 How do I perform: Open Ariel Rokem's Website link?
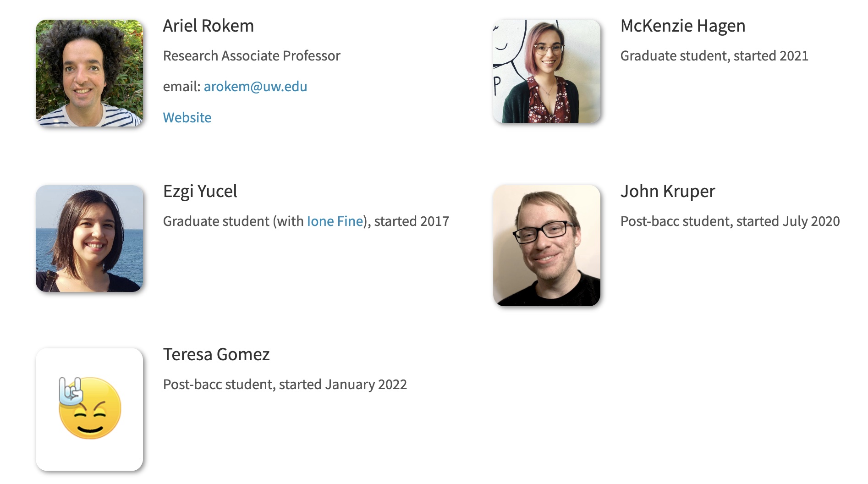(x=187, y=118)
